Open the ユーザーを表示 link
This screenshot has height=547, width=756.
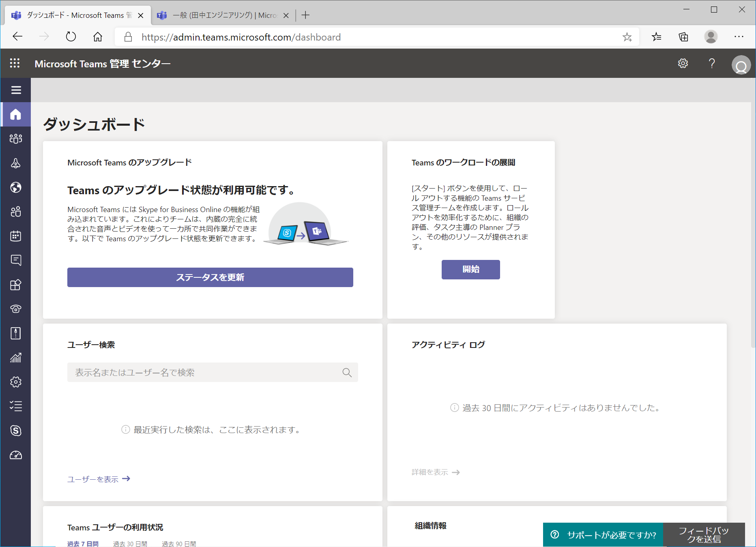click(99, 479)
